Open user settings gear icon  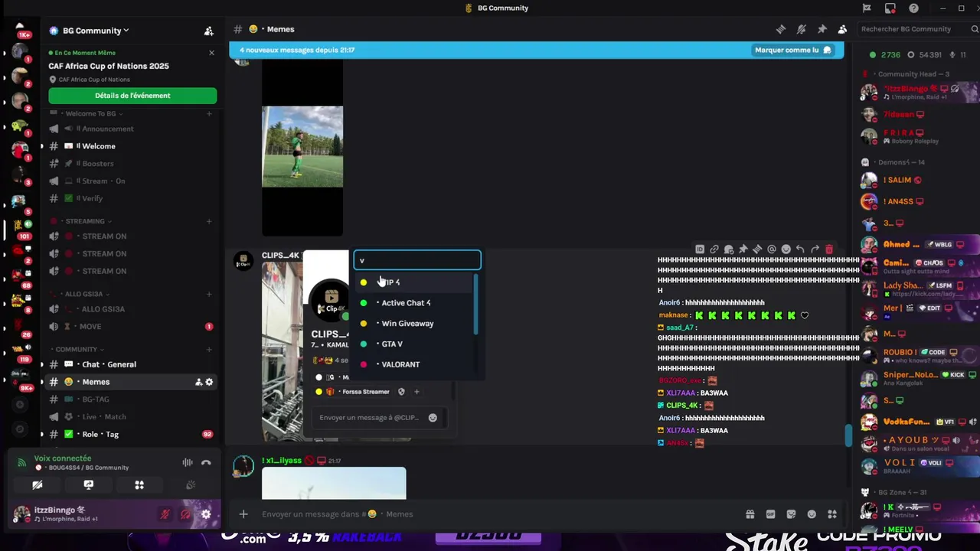tap(206, 514)
